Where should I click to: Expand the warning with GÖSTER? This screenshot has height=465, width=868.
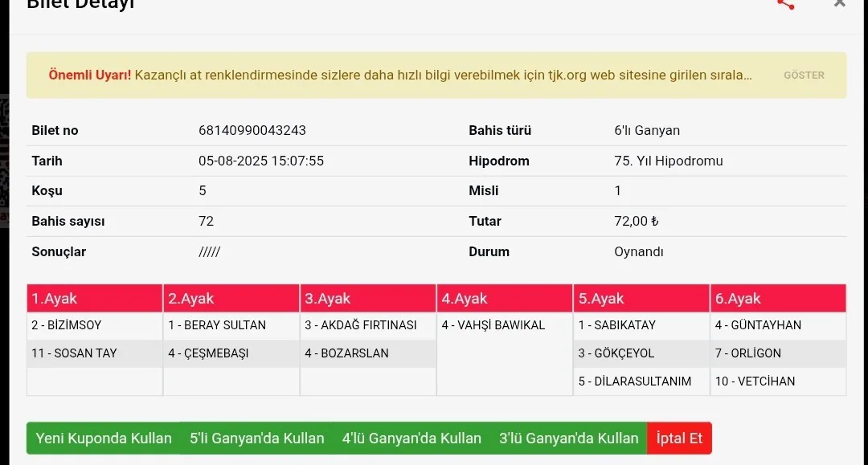coord(804,75)
